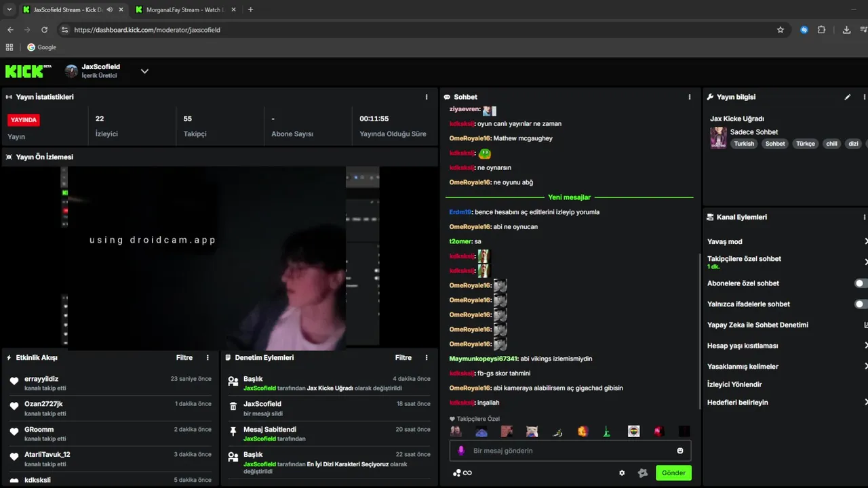Click AtariTavuk_12 follow event row
Image resolution: width=868 pixels, height=488 pixels.
(x=111, y=459)
